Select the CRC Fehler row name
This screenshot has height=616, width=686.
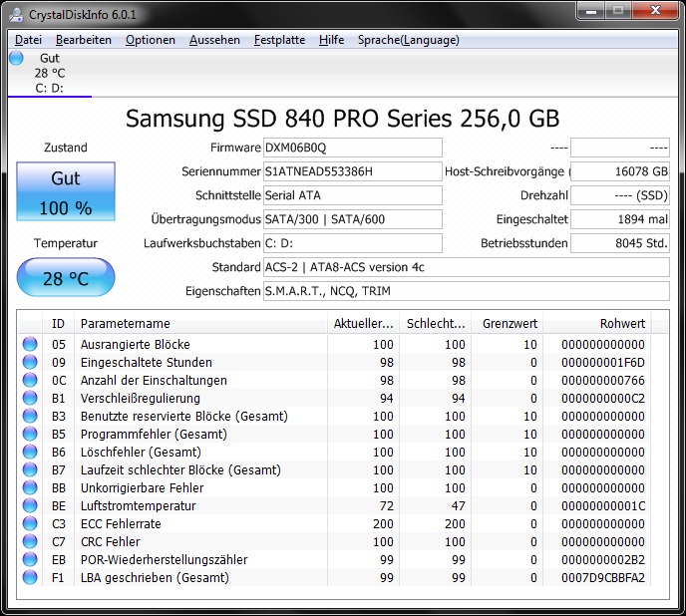(111, 541)
